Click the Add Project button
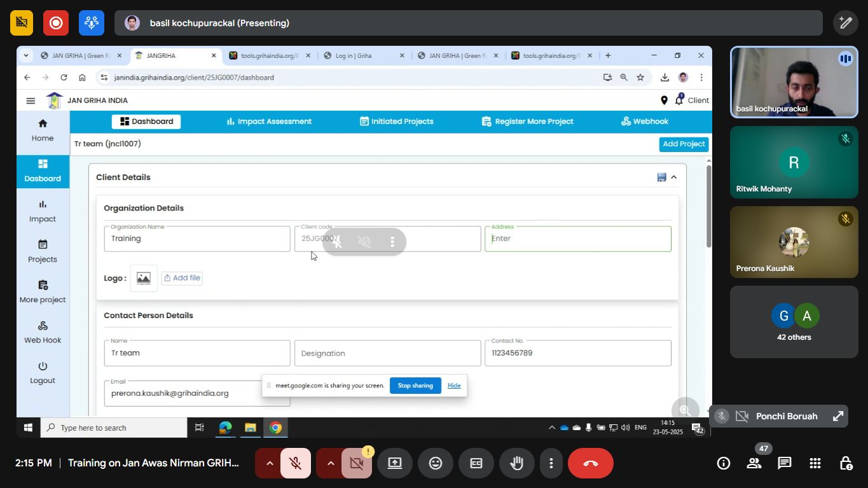Screen dimensions: 868x488 [684, 144]
